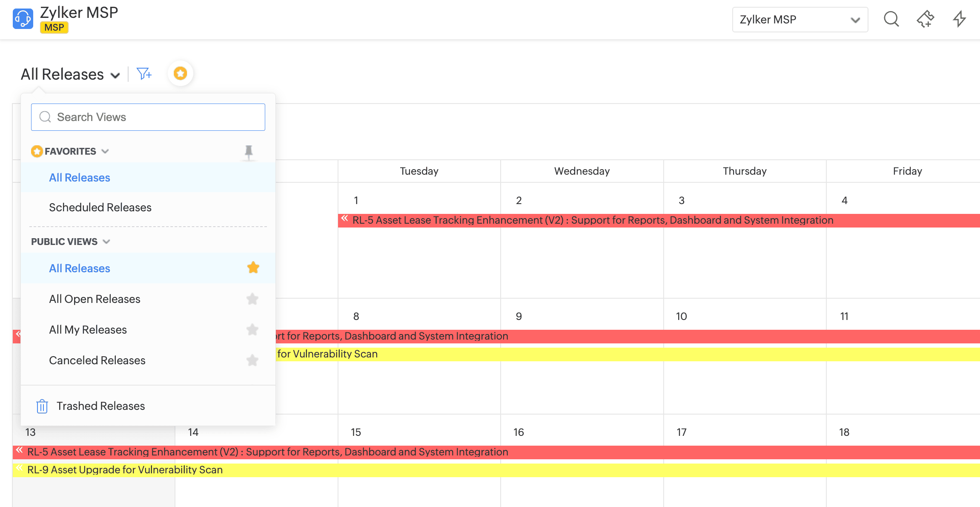Viewport: 980px width, 507px height.
Task: Star the All Open Releases view
Action: tap(252, 299)
